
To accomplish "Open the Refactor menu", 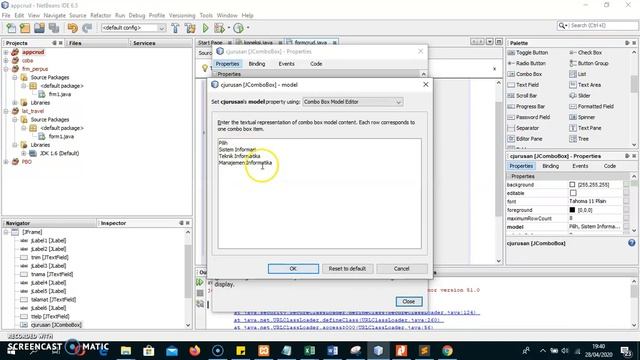I will 100,15.
